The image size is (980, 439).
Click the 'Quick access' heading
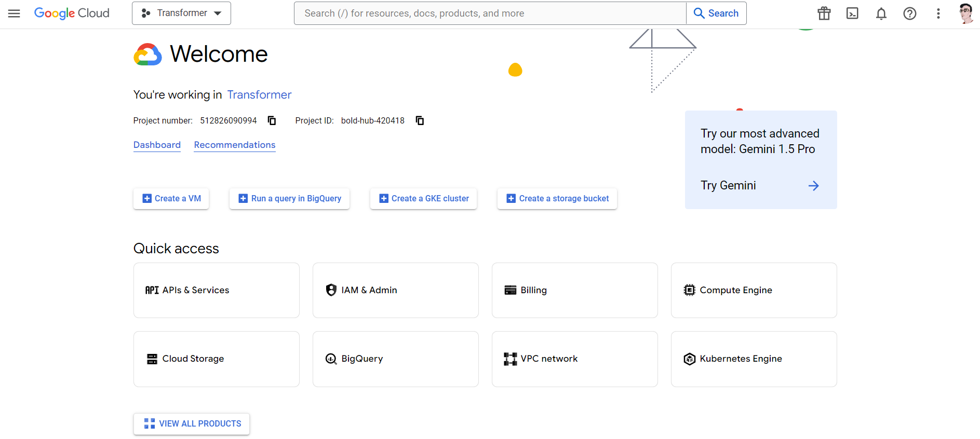pyautogui.click(x=176, y=249)
